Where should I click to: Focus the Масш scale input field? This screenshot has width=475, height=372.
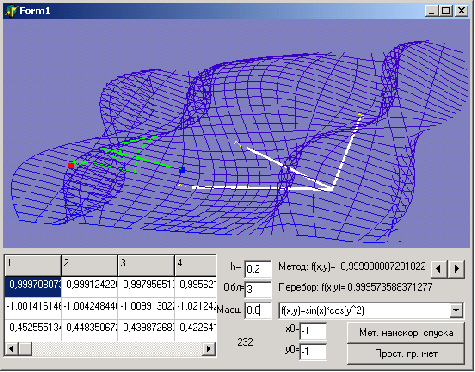click(x=258, y=310)
